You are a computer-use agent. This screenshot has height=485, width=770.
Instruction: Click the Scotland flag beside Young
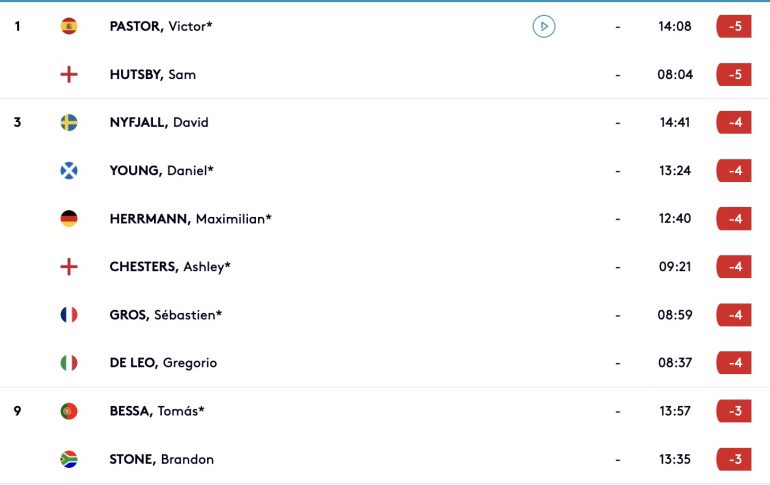click(69, 170)
